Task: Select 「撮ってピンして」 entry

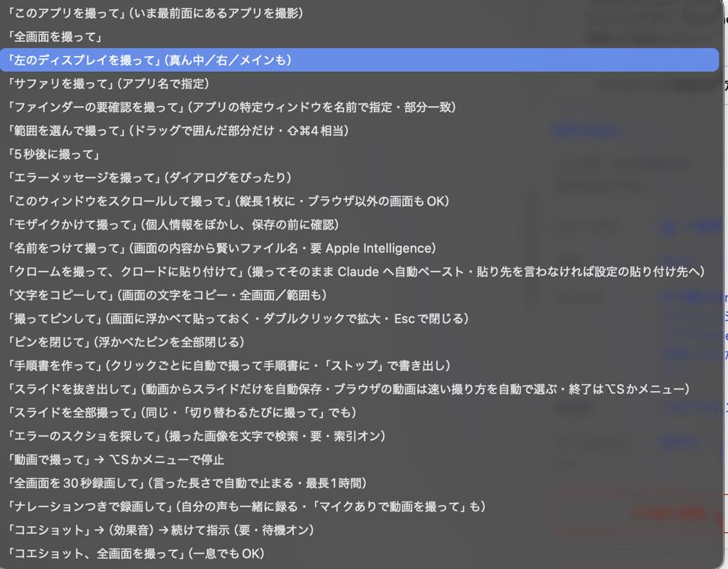Action: coord(359,319)
